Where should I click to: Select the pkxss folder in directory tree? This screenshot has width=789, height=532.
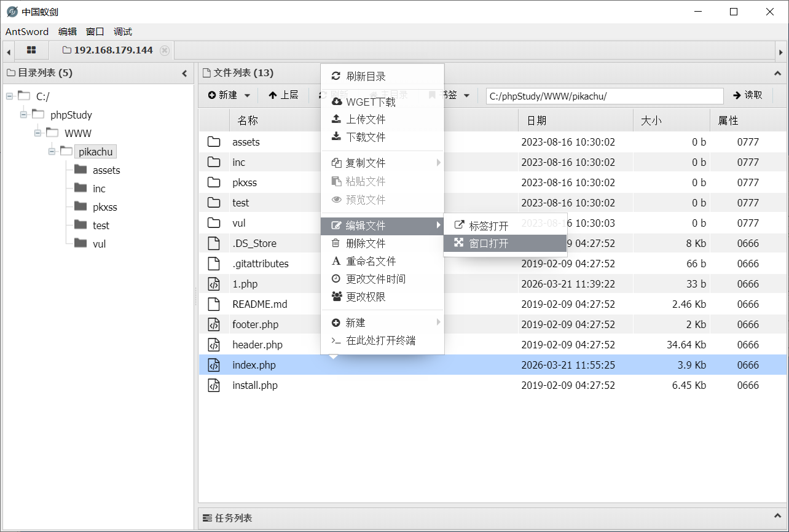click(x=104, y=207)
